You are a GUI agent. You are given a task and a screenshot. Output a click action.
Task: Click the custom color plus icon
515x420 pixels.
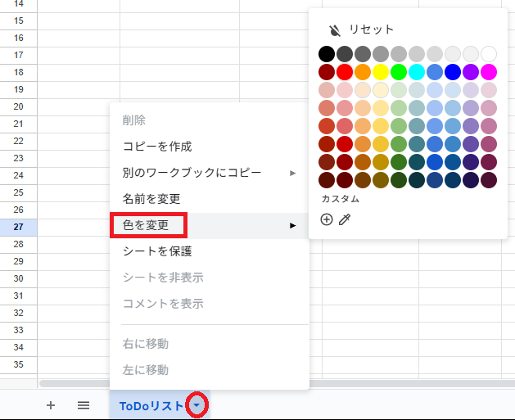(x=327, y=219)
